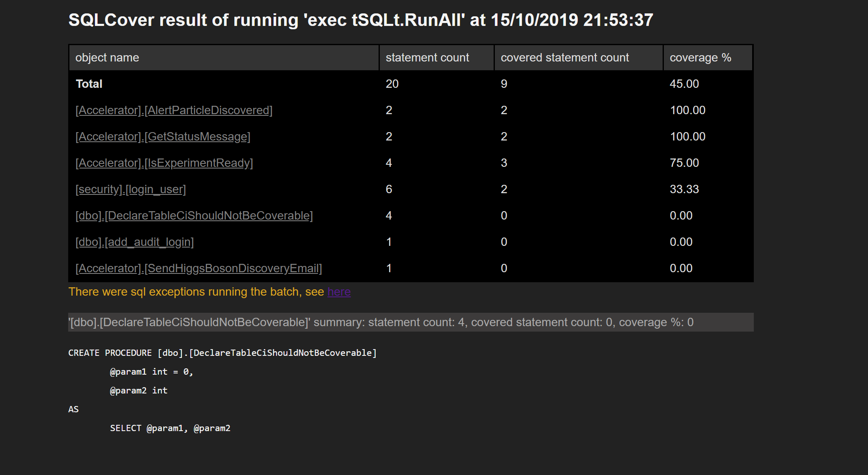The image size is (868, 475).
Task: Click the DeclareTableCiShouldNotBeCoverable summary bar
Action: [x=411, y=322]
